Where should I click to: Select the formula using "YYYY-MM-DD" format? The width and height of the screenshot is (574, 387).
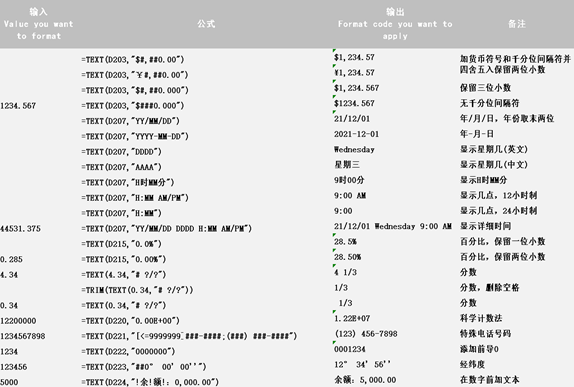point(135,137)
